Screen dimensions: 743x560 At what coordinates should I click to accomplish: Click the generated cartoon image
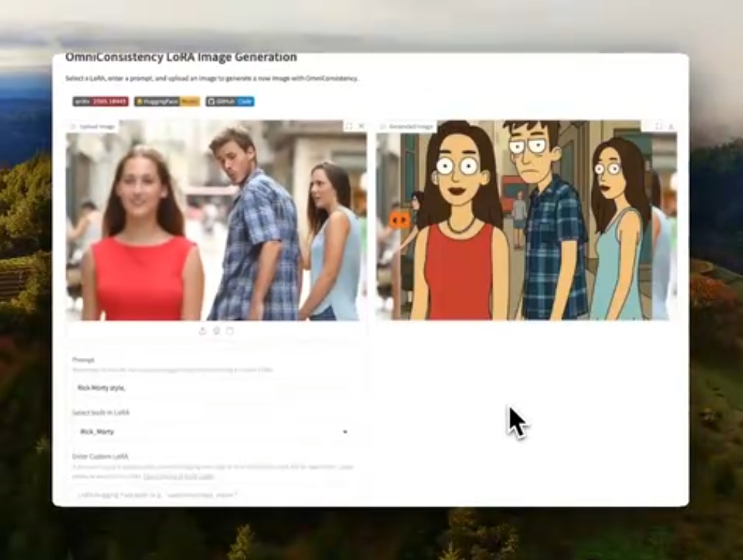coord(527,221)
